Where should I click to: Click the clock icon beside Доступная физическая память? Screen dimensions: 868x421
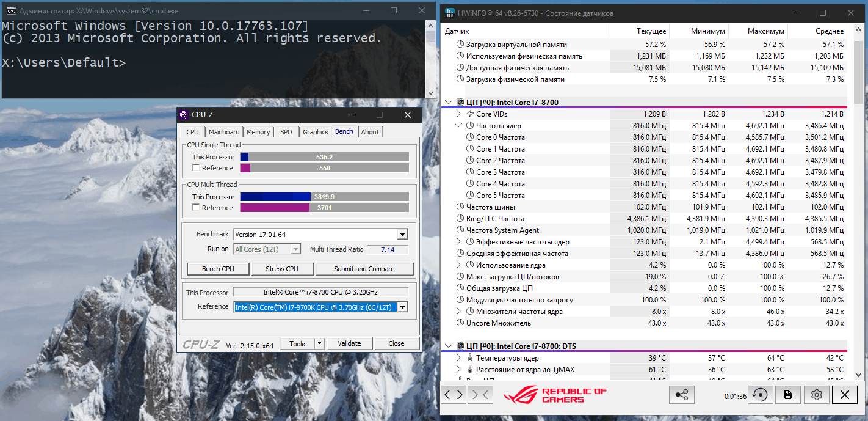pos(460,68)
